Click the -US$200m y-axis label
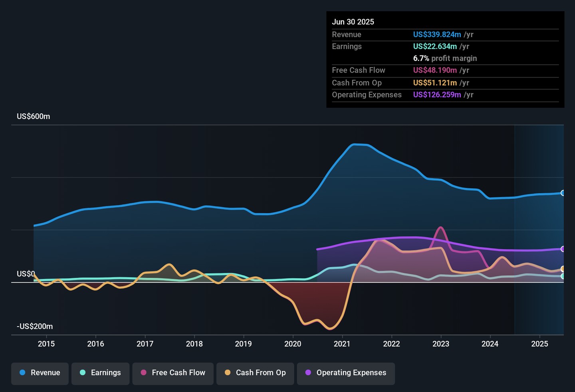Screen dimensions: 575x392 pos(35,327)
